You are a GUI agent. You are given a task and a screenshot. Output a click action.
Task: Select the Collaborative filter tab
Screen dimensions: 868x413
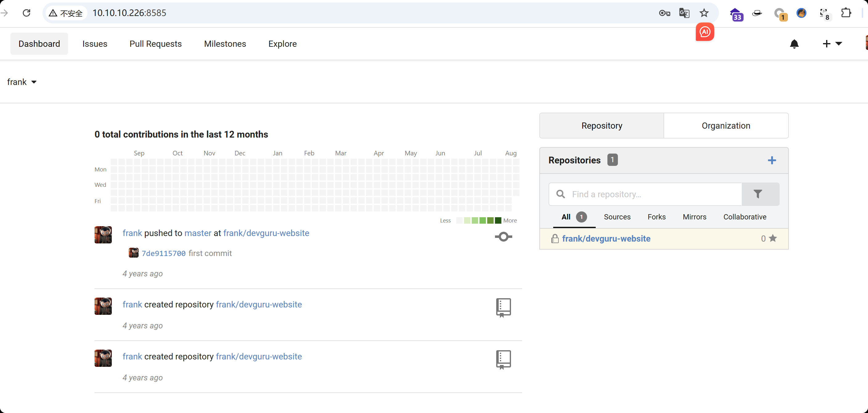(x=744, y=217)
